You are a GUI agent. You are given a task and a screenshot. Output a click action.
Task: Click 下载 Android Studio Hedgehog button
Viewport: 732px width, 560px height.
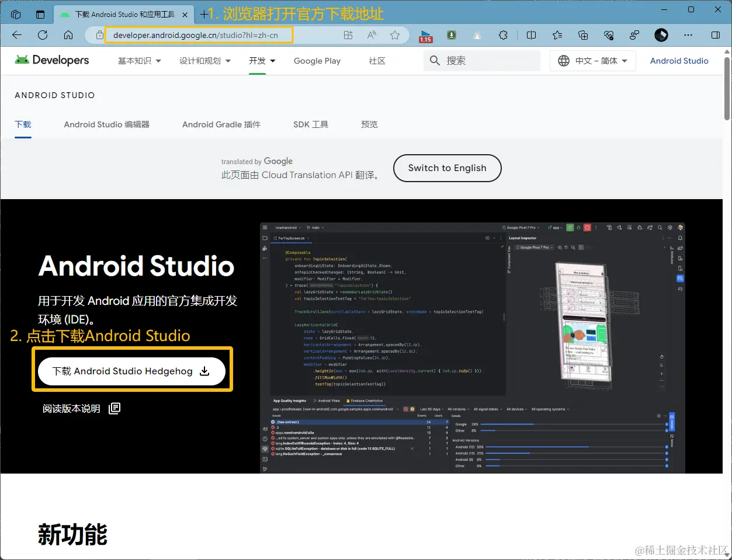[131, 371]
